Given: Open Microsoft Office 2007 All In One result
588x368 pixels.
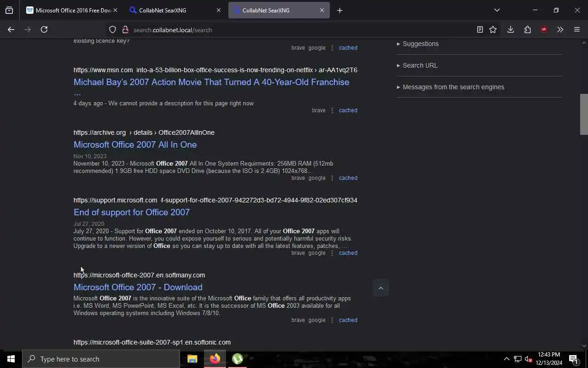Looking at the screenshot, I should coord(135,144).
